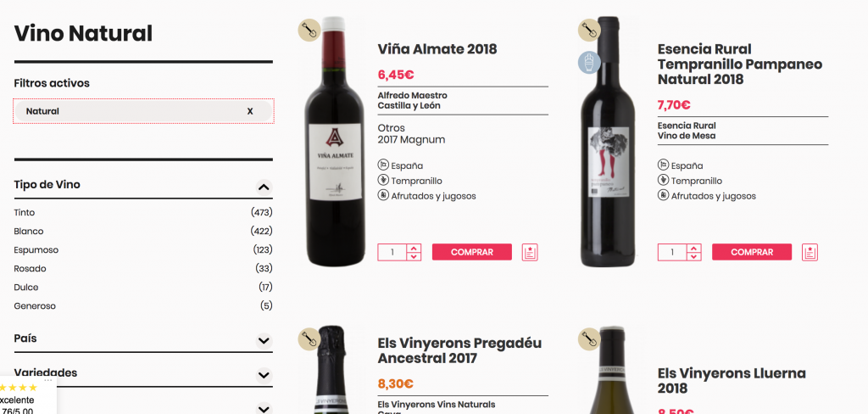Expand the Variedades filter section
The width and height of the screenshot is (868, 414).
click(264, 375)
